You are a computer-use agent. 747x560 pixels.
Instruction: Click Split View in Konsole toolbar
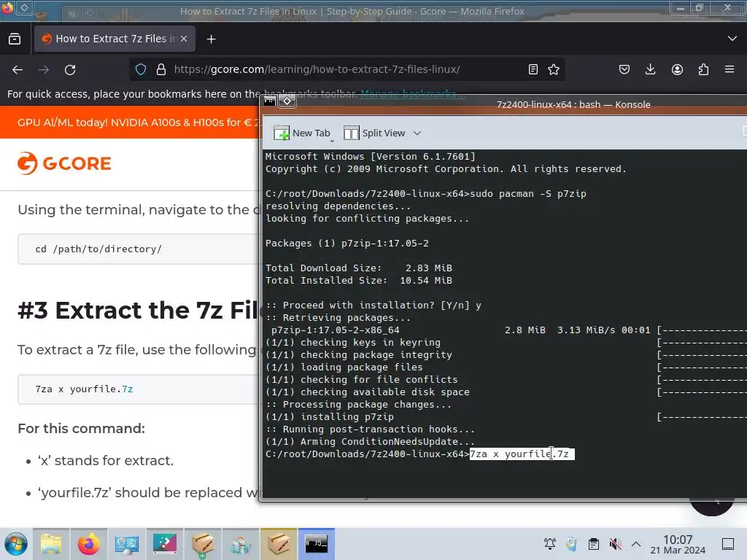pyautogui.click(x=374, y=133)
